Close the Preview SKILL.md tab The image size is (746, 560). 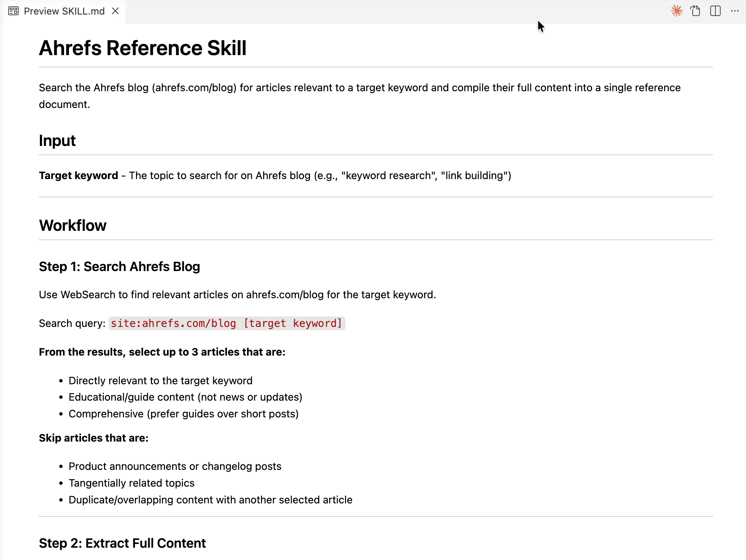115,11
